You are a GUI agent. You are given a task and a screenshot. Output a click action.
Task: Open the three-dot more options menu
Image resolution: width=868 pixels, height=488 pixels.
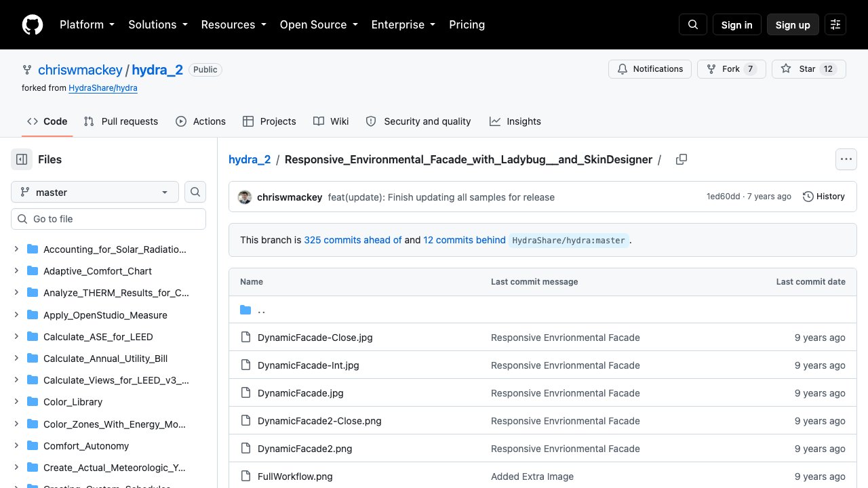[x=846, y=159]
